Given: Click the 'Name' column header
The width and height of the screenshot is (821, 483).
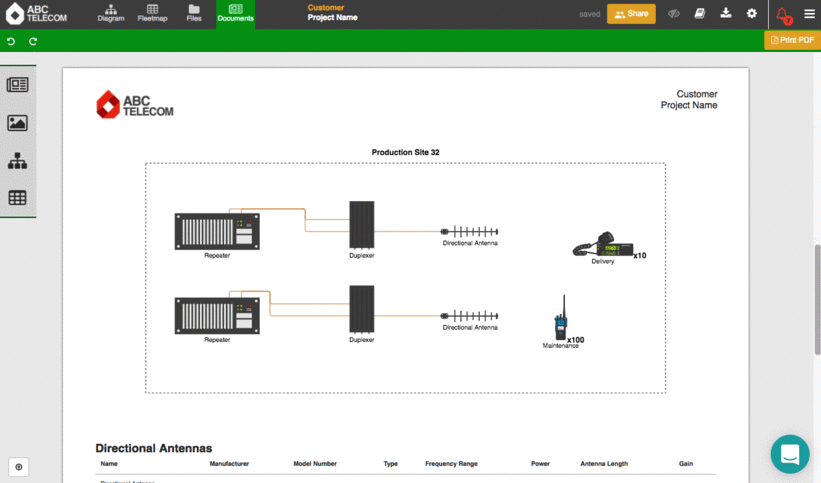Looking at the screenshot, I should (x=109, y=464).
